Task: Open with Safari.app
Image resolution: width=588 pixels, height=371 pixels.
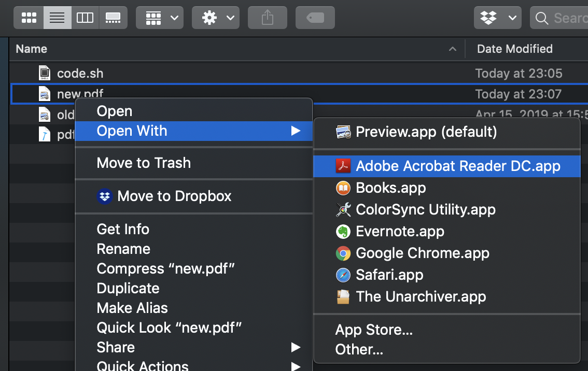Action: tap(446, 275)
